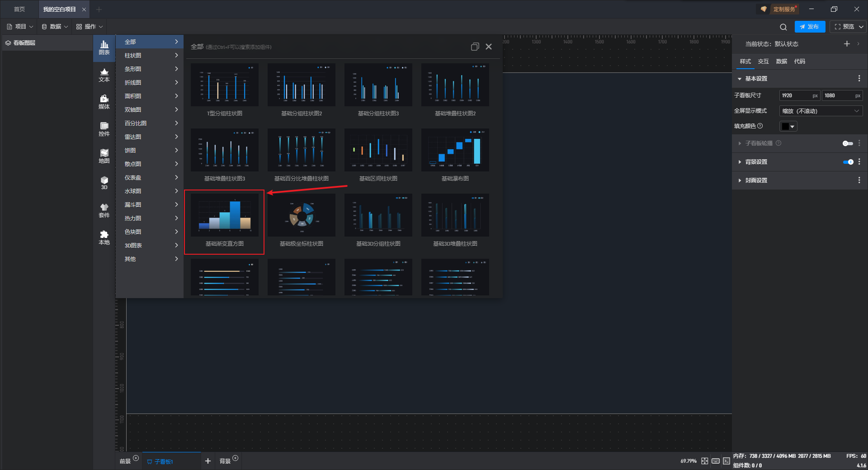The width and height of the screenshot is (868, 470).
Task: Click the search magnifier icon in toolbar
Action: pos(783,27)
